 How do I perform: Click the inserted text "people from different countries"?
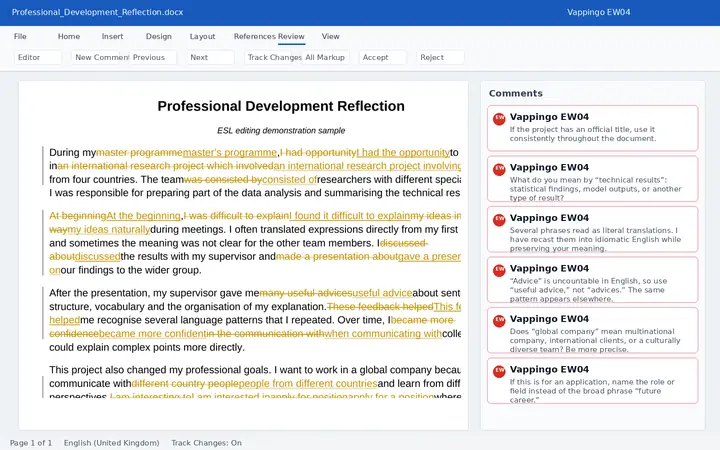point(308,383)
